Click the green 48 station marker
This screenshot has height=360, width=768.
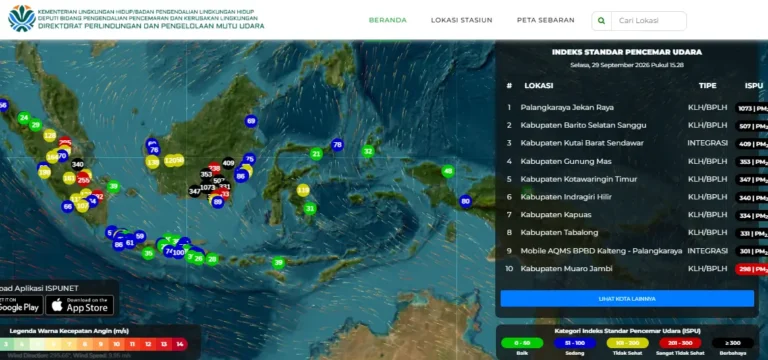(x=448, y=171)
